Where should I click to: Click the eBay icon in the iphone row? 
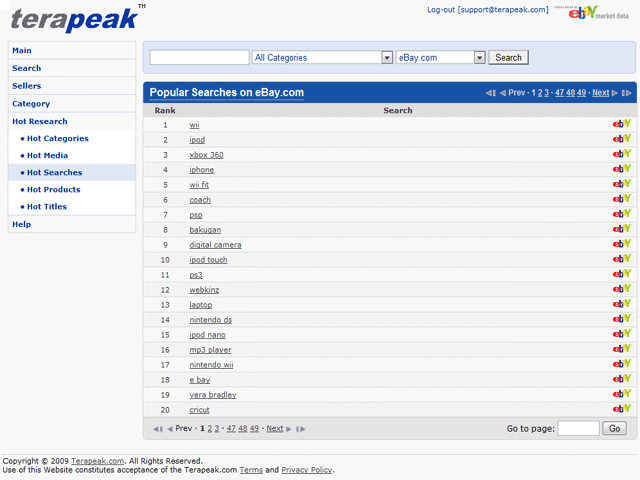coord(622,169)
